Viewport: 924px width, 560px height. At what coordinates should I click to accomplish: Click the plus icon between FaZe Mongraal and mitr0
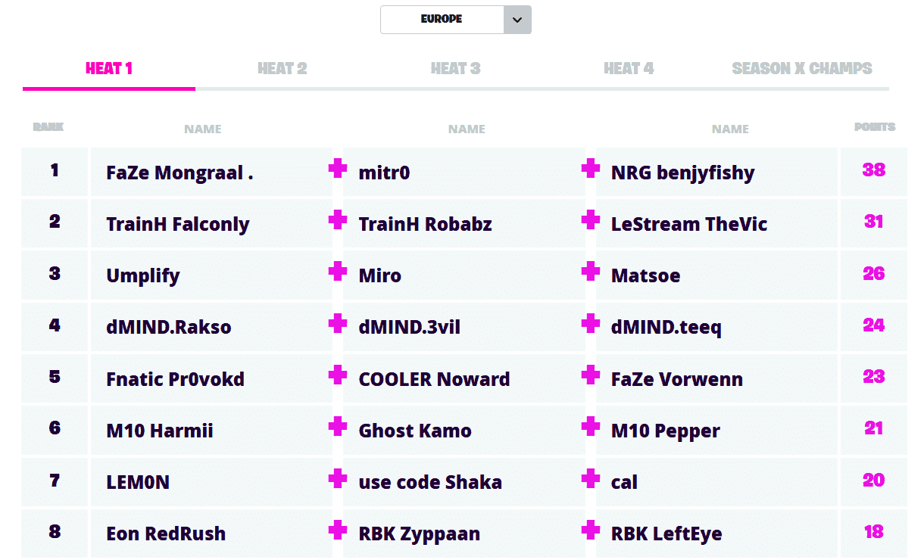click(x=338, y=169)
